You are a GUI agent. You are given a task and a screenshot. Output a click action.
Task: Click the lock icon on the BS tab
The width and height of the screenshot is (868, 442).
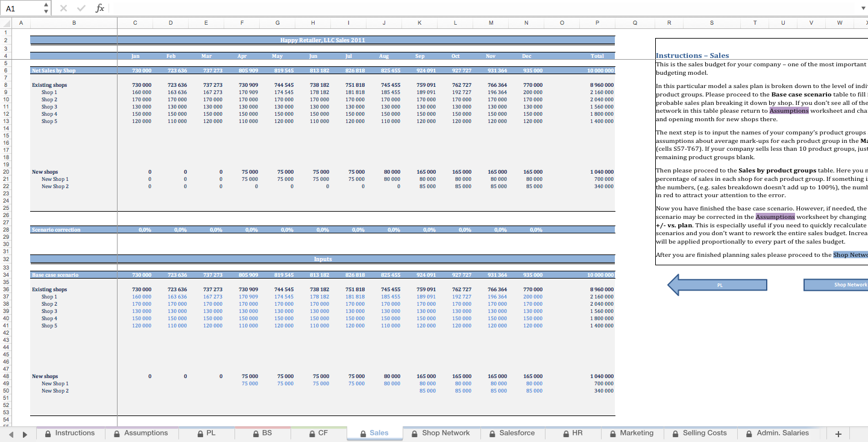coord(256,433)
